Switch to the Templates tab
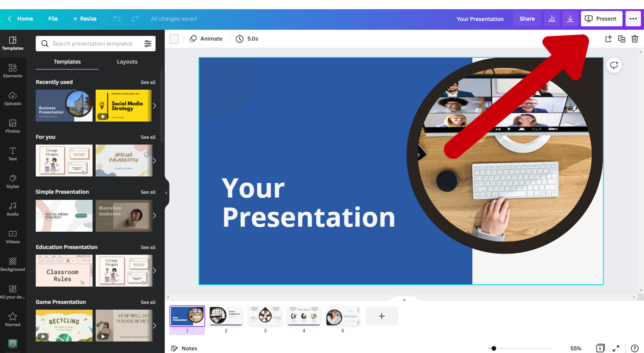This screenshot has height=353, width=644. pos(67,62)
